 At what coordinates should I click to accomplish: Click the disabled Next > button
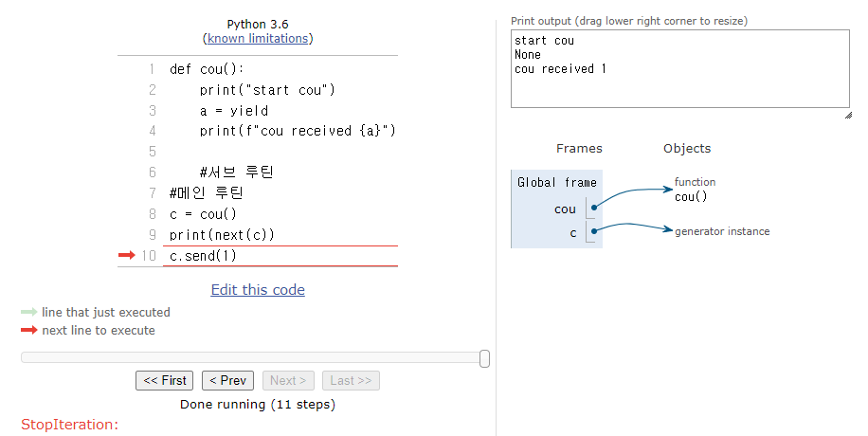click(x=288, y=381)
